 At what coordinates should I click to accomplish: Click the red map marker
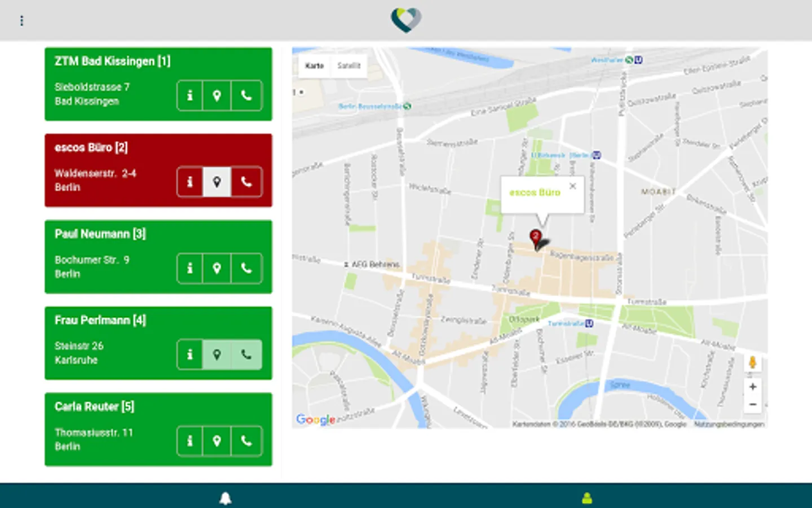(x=536, y=239)
